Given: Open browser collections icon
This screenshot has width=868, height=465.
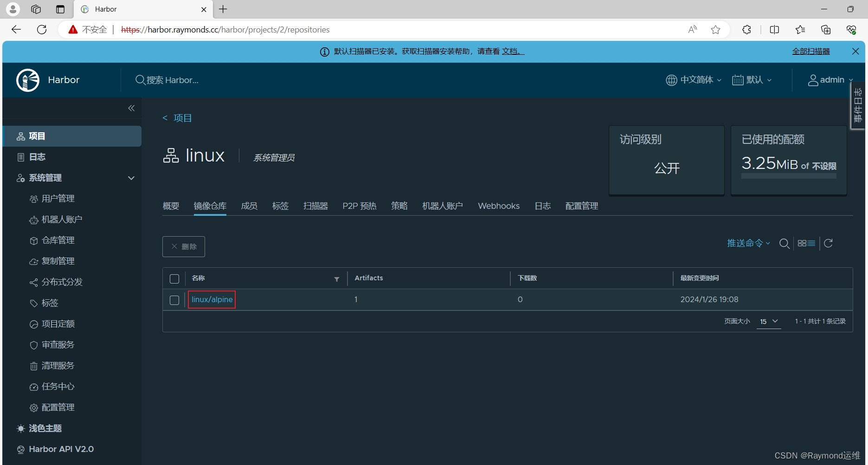Looking at the screenshot, I should (x=826, y=30).
